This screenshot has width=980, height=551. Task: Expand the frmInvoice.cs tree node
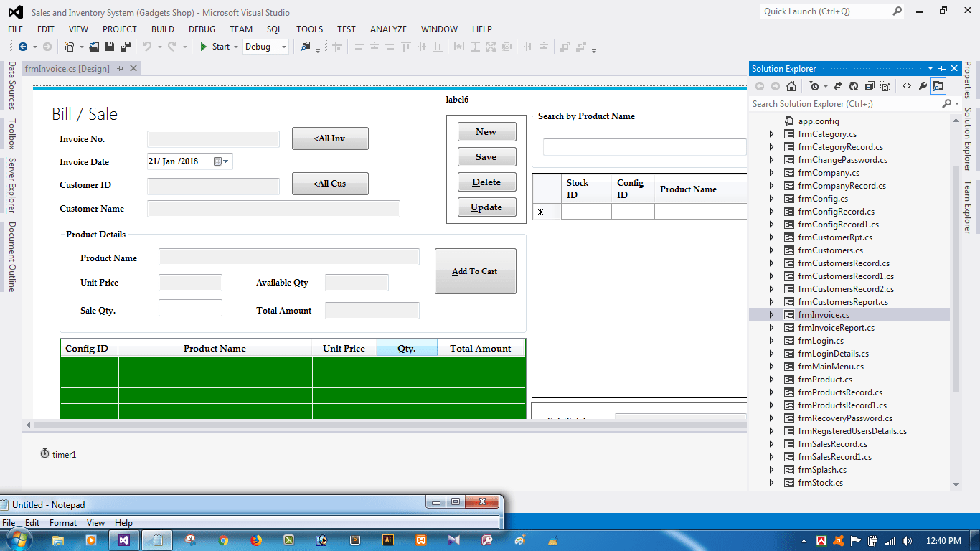(x=771, y=315)
